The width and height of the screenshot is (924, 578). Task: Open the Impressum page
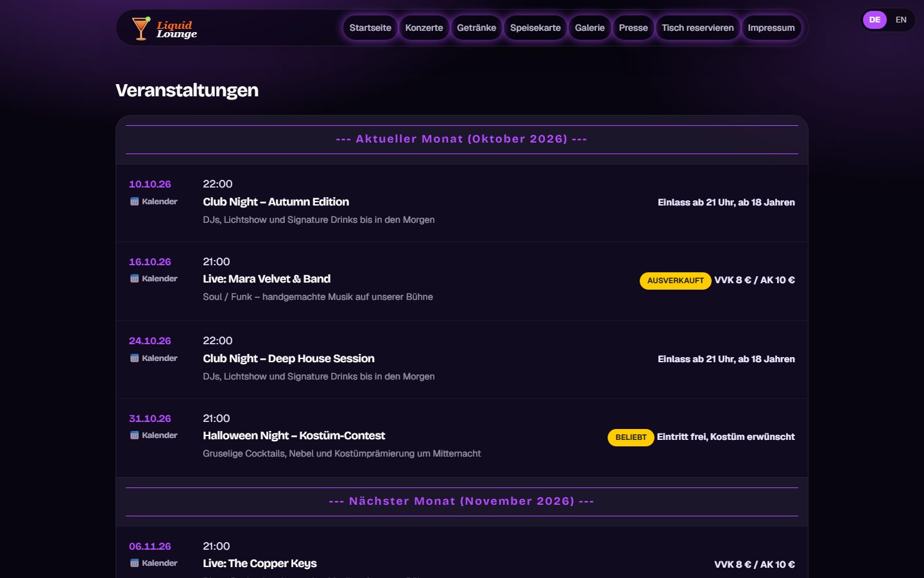pyautogui.click(x=771, y=28)
